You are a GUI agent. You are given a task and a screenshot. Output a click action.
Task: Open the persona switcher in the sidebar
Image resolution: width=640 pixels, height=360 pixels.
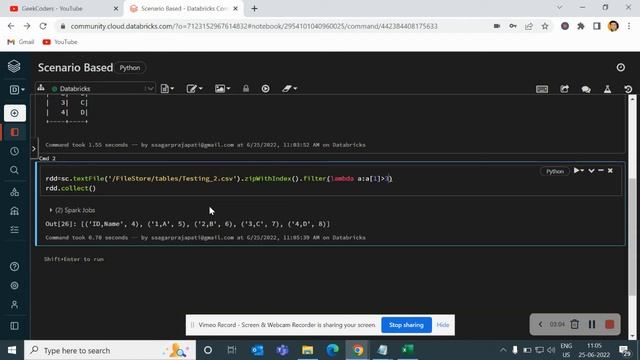click(17, 89)
